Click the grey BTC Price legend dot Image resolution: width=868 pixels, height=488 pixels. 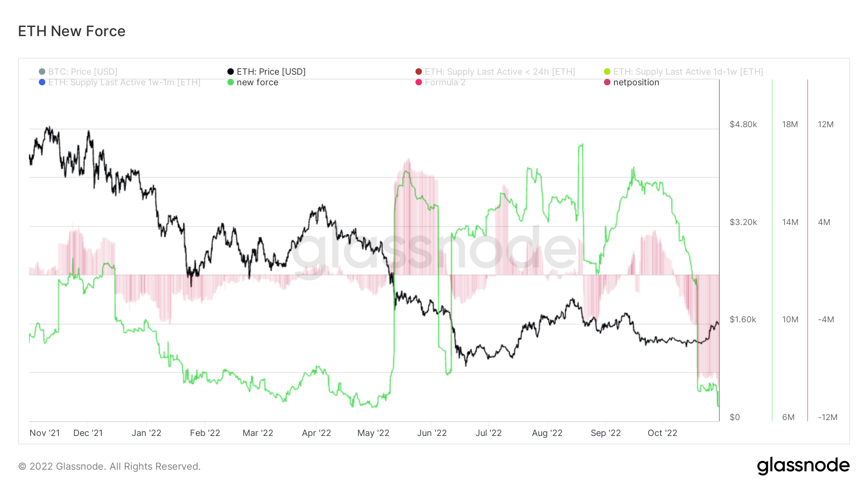[x=42, y=72]
